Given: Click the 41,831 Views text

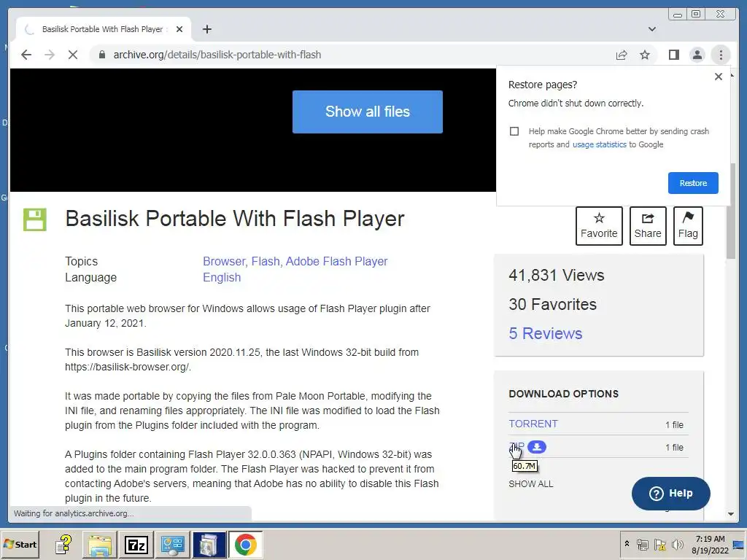Looking at the screenshot, I should point(557,275).
